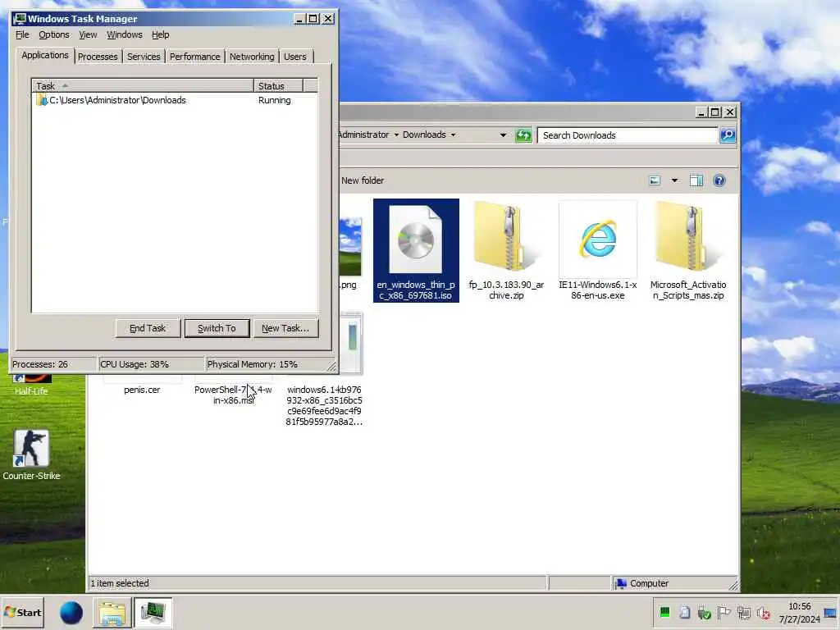Click the network connection tray icon

tap(743, 612)
